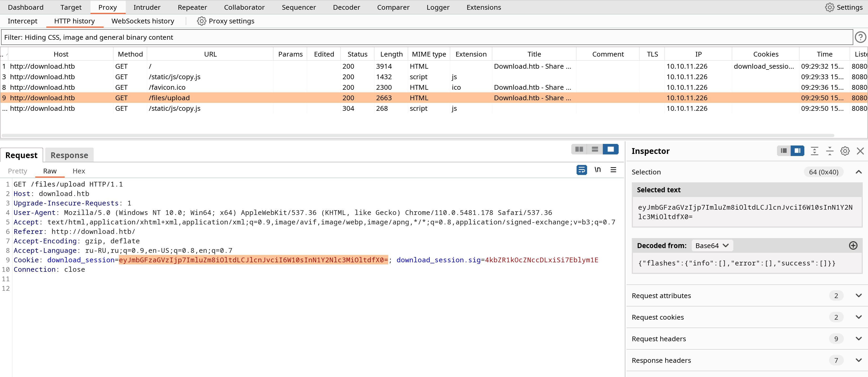
Task: Click the Selected text value box
Action: point(747,212)
